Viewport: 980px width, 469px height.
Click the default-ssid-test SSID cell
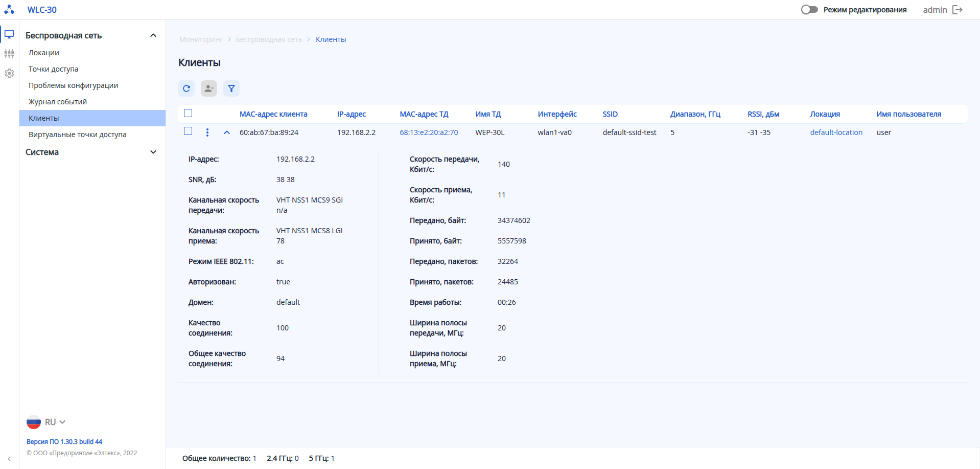click(x=629, y=132)
